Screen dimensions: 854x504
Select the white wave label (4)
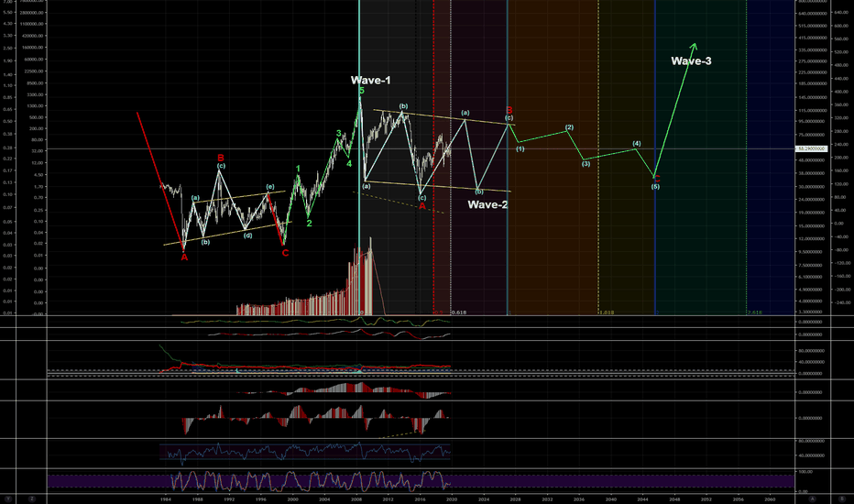coord(637,144)
